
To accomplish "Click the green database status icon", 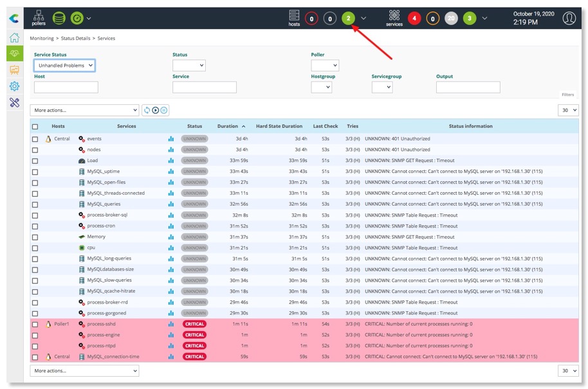I will tap(59, 18).
